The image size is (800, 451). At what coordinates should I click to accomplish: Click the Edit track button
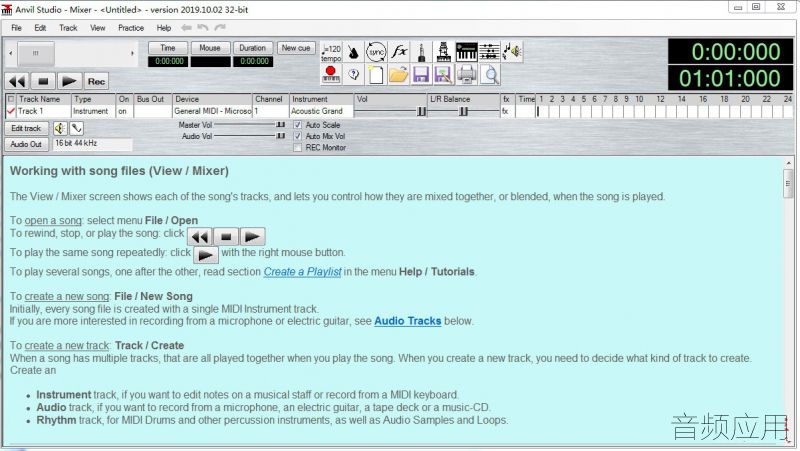(27, 129)
